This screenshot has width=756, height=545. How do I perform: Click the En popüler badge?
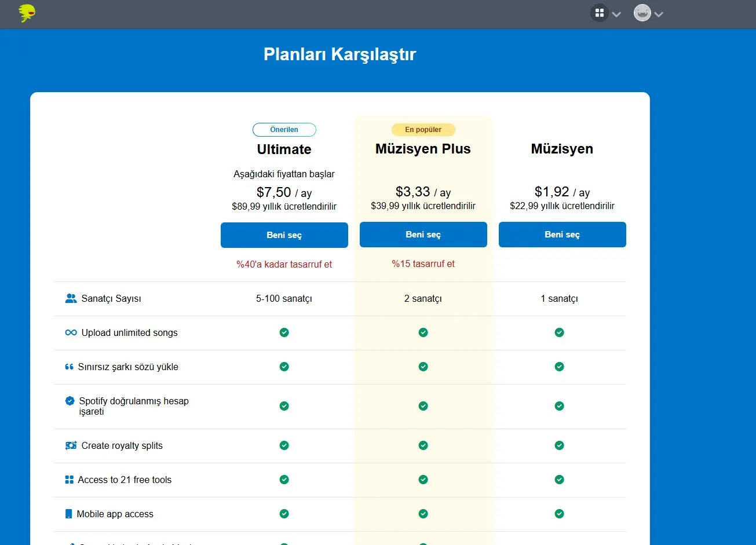pyautogui.click(x=423, y=130)
